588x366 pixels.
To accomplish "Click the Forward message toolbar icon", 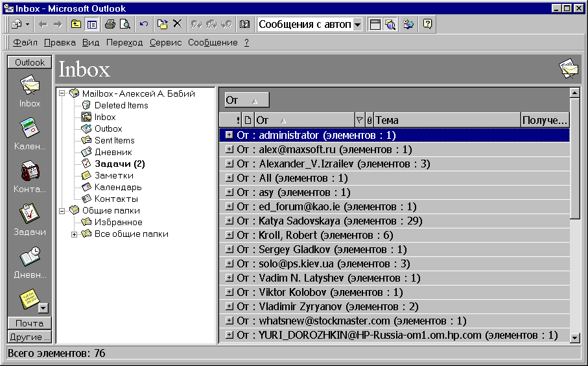I will pos(226,25).
